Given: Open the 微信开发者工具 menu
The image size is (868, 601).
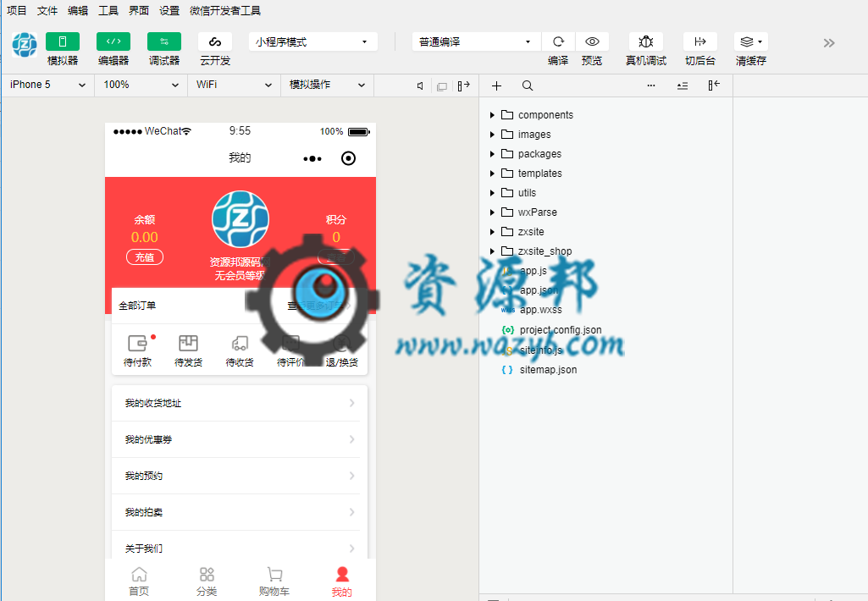Looking at the screenshot, I should tap(224, 10).
